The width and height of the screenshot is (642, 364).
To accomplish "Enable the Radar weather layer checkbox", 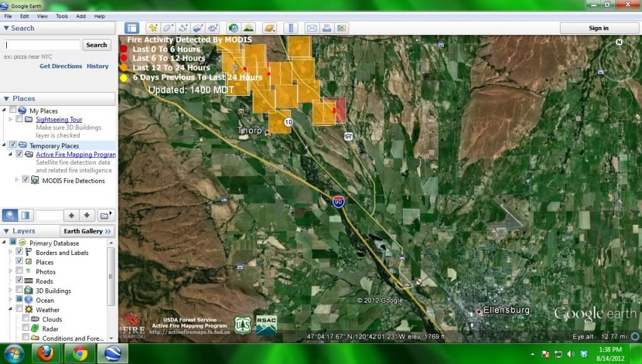I will pyautogui.click(x=25, y=328).
